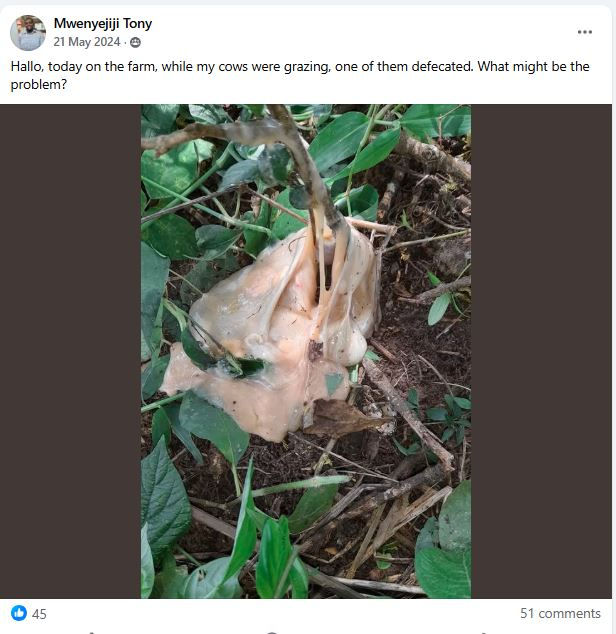Click the public audience globe icon
Image resolution: width=616 pixels, height=634 pixels.
pos(135,43)
